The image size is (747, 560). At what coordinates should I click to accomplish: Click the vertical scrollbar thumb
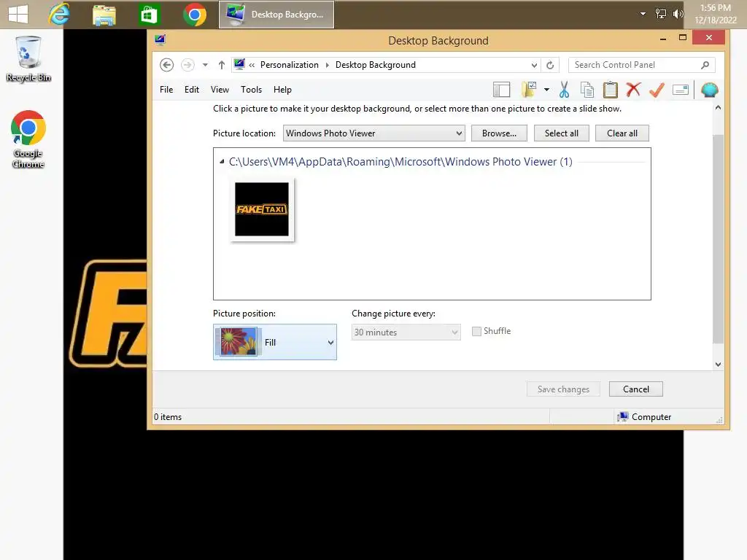coord(718,238)
